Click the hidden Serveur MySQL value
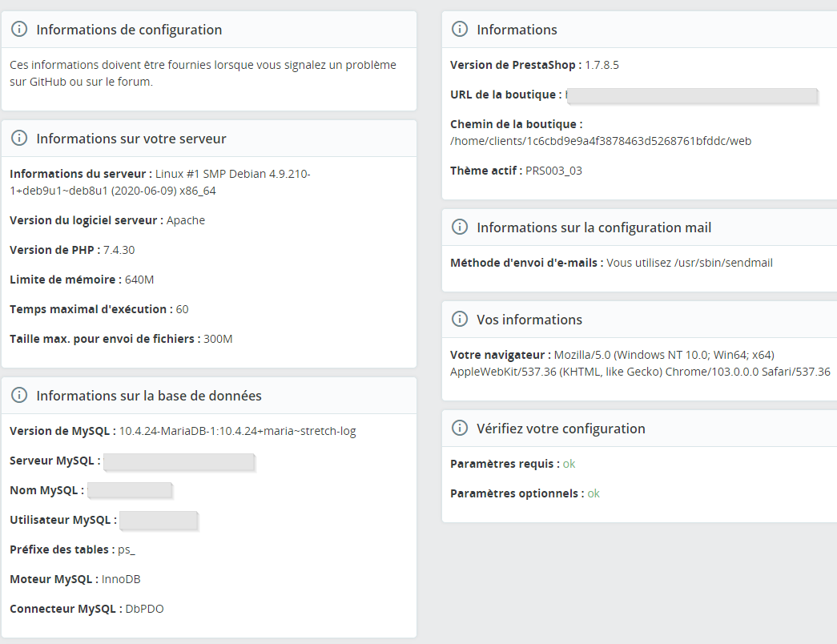The height and width of the screenshot is (644, 837). (179, 461)
